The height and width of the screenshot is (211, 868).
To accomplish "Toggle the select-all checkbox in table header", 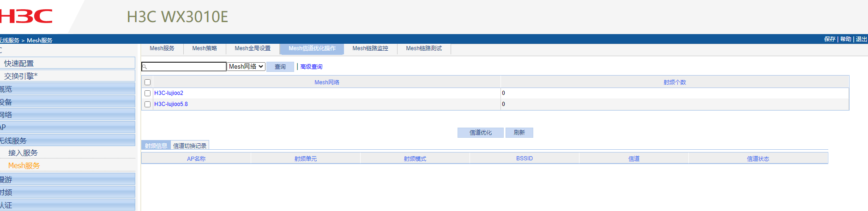I will click(148, 82).
